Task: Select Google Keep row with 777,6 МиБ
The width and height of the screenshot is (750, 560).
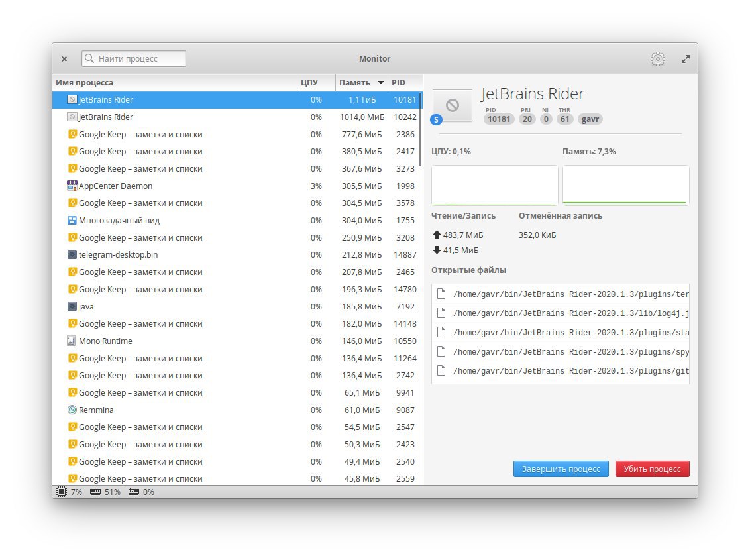Action: click(x=236, y=134)
